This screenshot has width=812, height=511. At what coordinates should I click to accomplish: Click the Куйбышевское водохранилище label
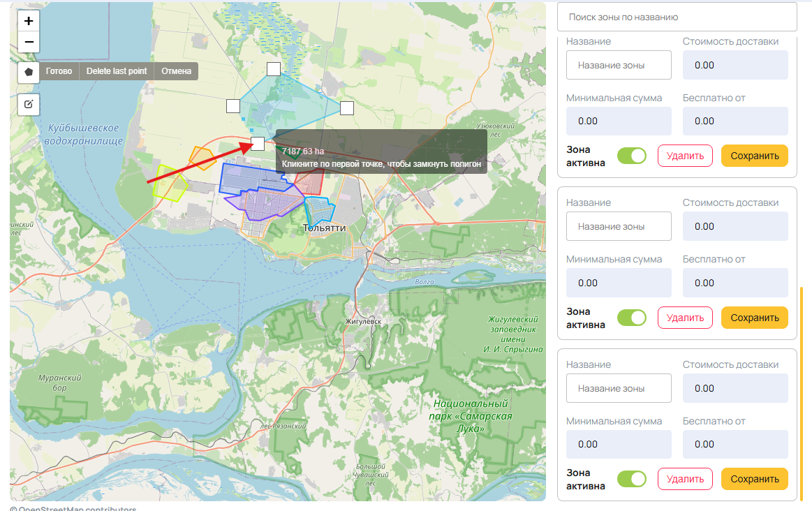coord(83,134)
